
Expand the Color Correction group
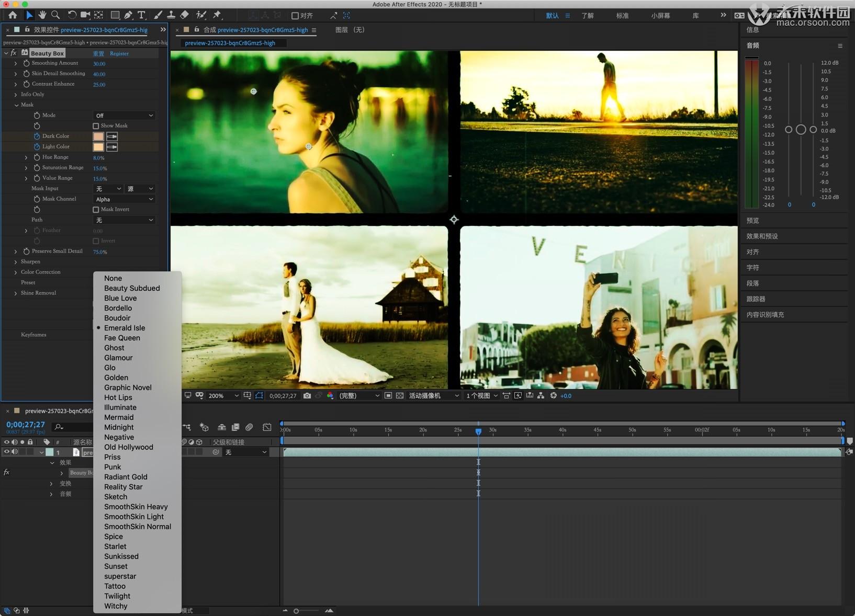coord(16,272)
